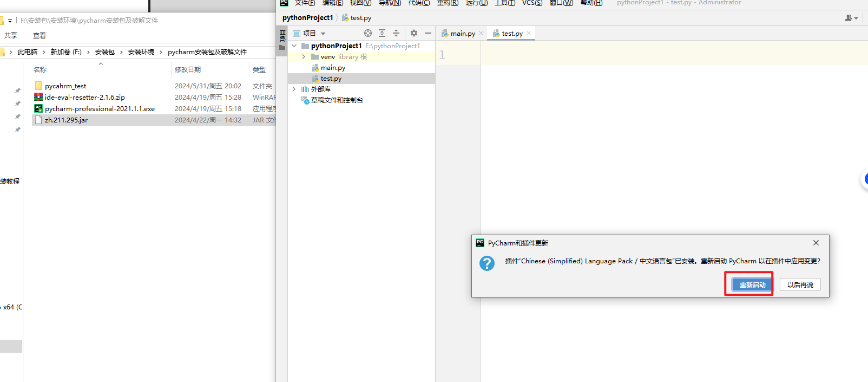Viewport: 868px width, 382px height.
Task: Click 安装包 in Explorer address bar
Action: pos(105,52)
